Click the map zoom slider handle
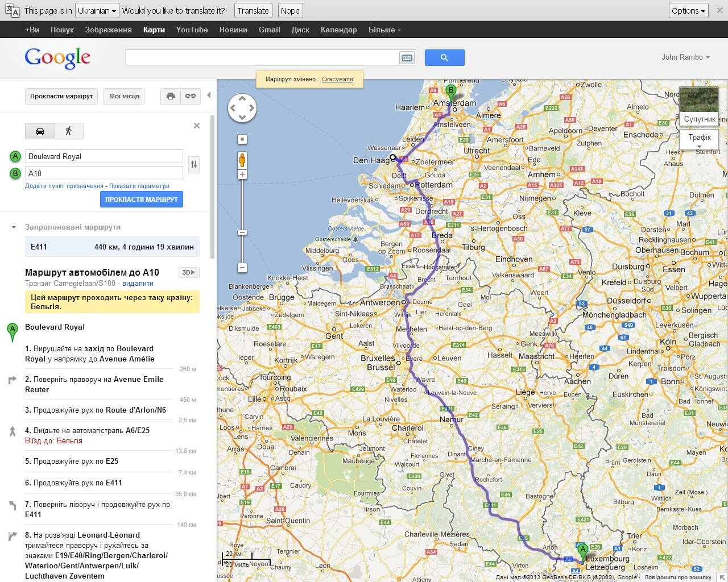Screen dimensions: 728x582 click(x=242, y=232)
